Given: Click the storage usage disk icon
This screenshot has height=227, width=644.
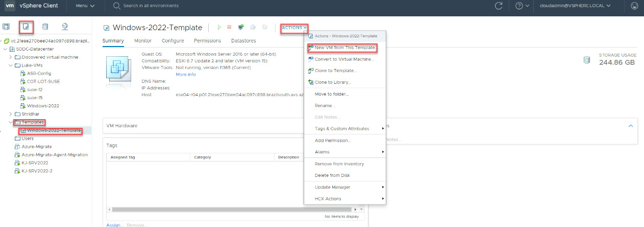Looking at the screenshot, I should pyautogui.click(x=587, y=60).
